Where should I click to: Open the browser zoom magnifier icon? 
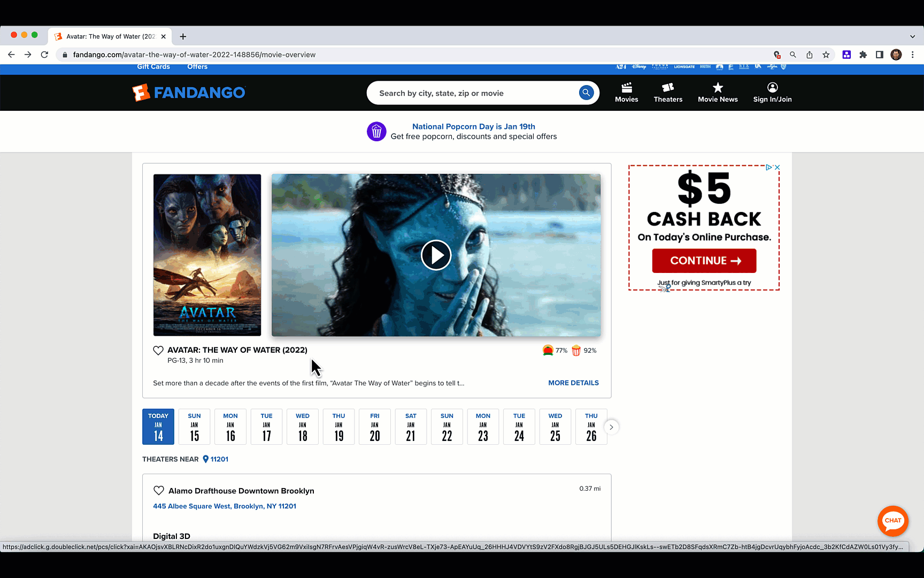click(x=793, y=55)
